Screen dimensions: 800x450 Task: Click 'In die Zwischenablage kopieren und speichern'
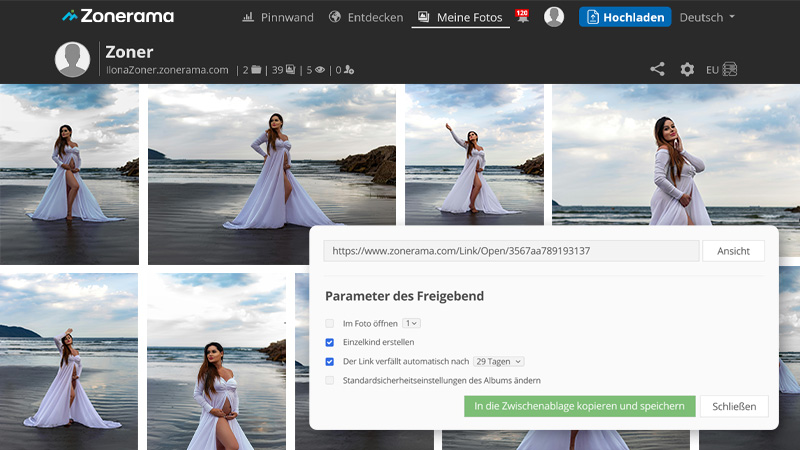(x=579, y=406)
